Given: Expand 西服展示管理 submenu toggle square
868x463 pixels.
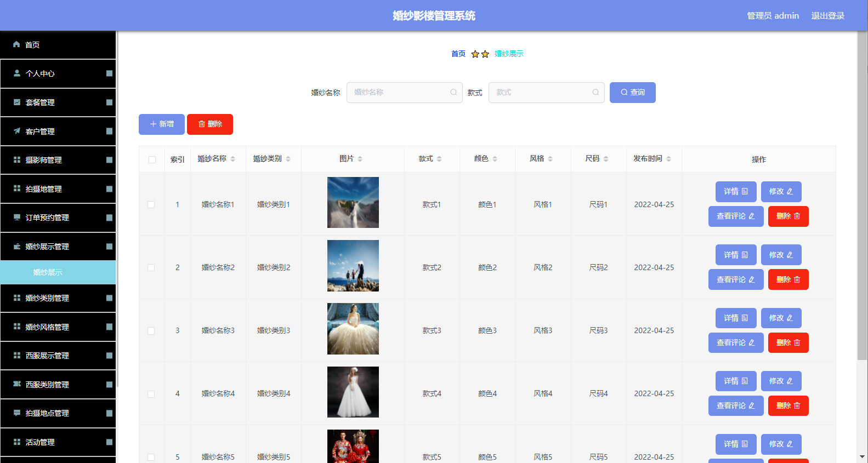Looking at the screenshot, I should coord(109,356).
